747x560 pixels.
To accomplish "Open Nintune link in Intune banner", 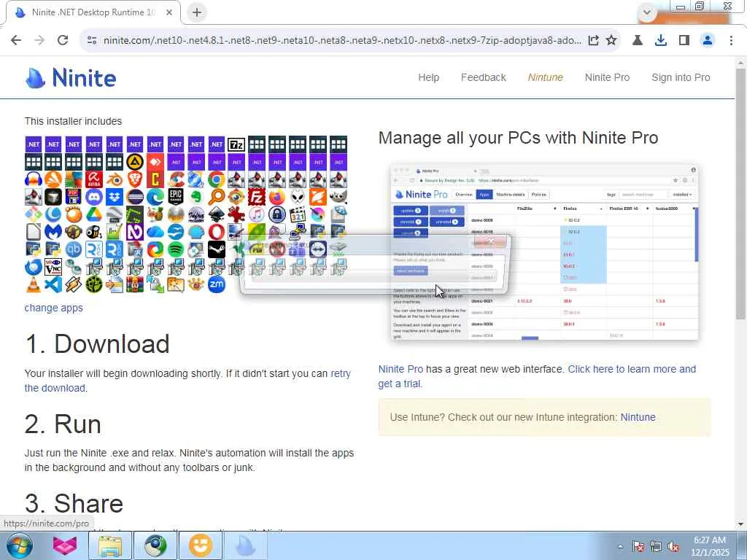I will 638,418.
